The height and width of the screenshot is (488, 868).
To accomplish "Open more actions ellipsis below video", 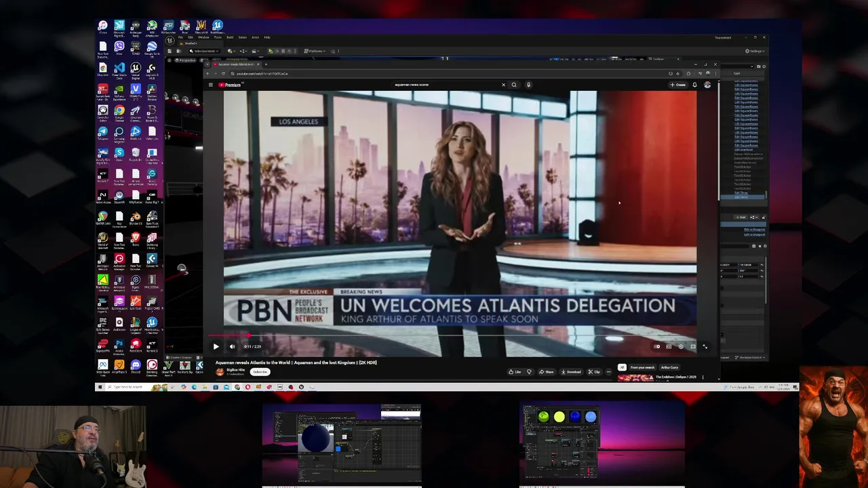I will click(x=609, y=371).
